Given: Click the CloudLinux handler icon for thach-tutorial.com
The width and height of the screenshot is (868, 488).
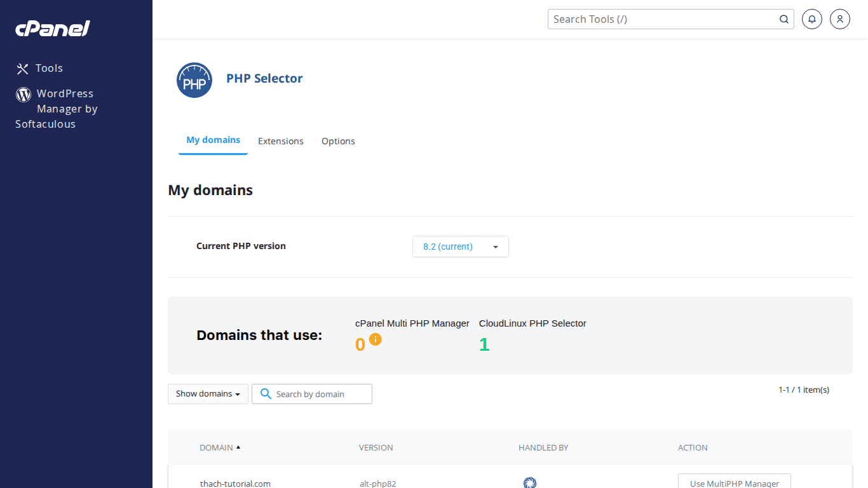Looking at the screenshot, I should pyautogui.click(x=530, y=483).
